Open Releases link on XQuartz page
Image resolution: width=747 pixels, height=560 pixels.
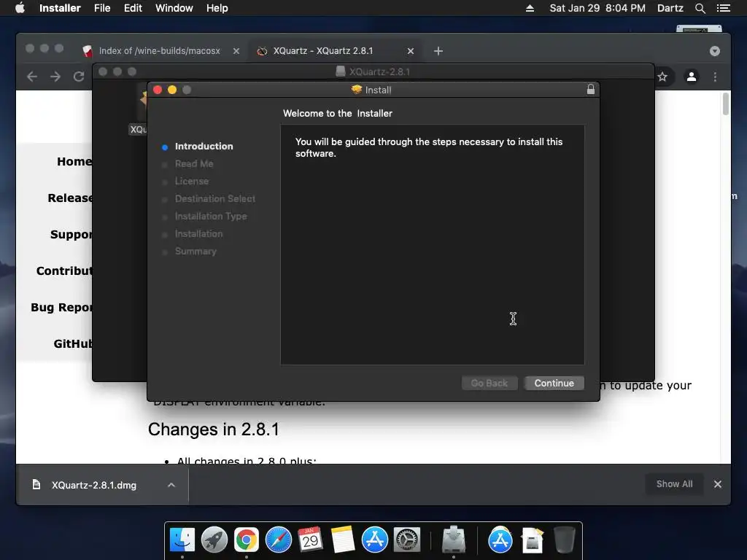[x=70, y=198]
